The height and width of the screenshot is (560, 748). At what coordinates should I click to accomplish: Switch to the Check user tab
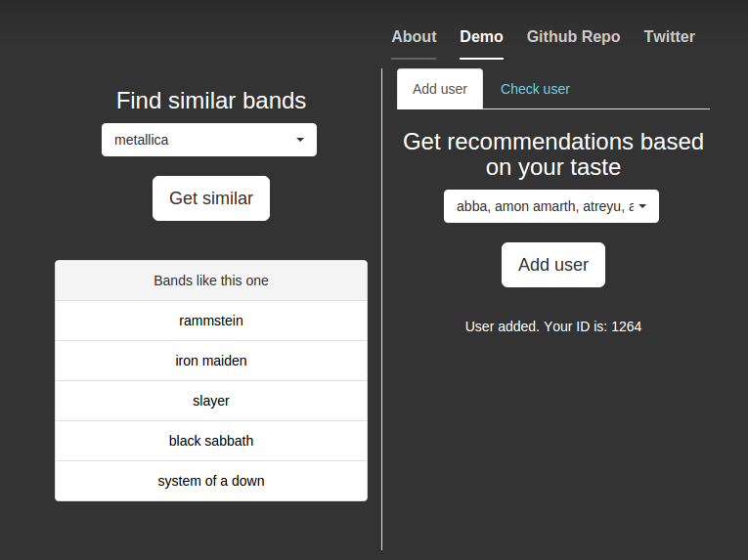535,89
